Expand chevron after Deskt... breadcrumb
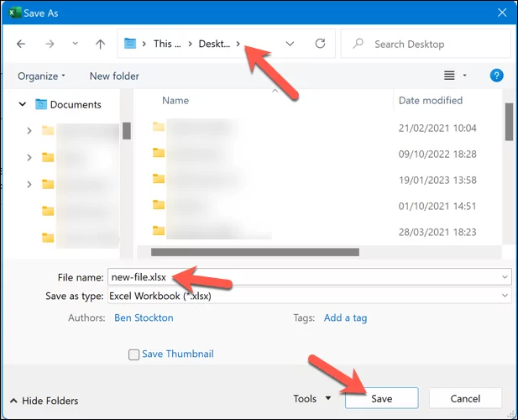This screenshot has width=518, height=420. click(238, 44)
